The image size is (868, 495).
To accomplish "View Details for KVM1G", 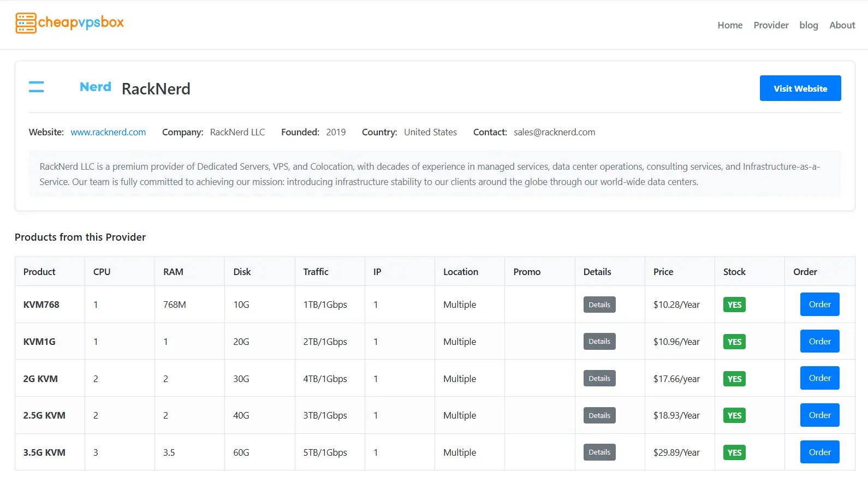I will point(599,342).
